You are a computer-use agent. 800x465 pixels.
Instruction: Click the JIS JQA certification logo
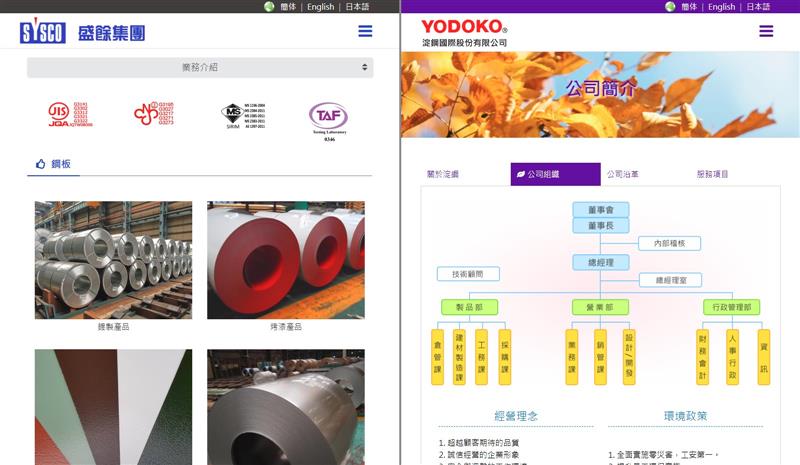pyautogui.click(x=70, y=114)
